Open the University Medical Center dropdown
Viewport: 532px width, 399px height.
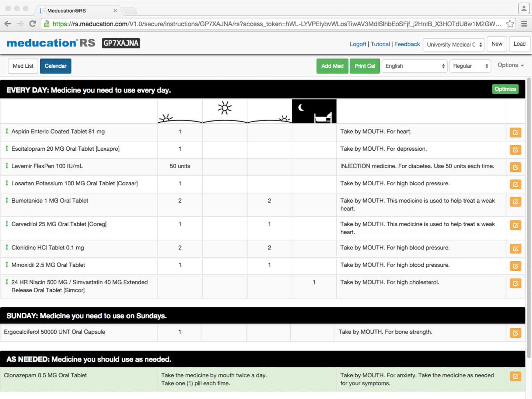[454, 45]
